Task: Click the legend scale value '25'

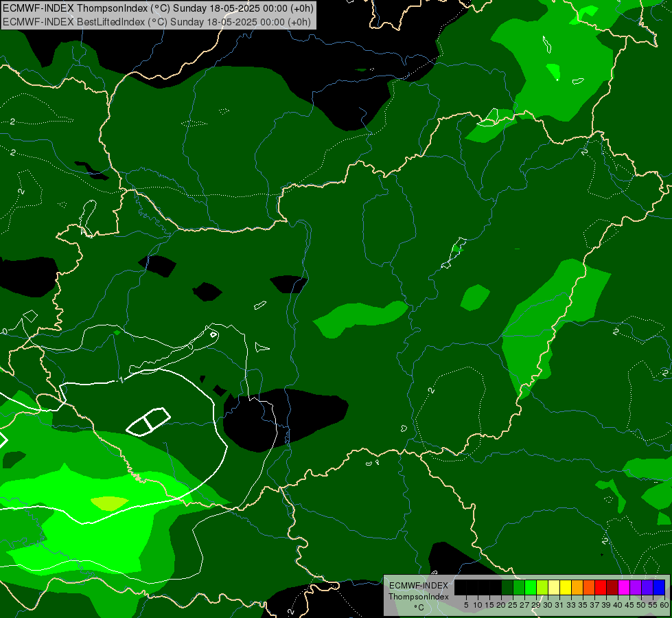Action: (x=513, y=605)
